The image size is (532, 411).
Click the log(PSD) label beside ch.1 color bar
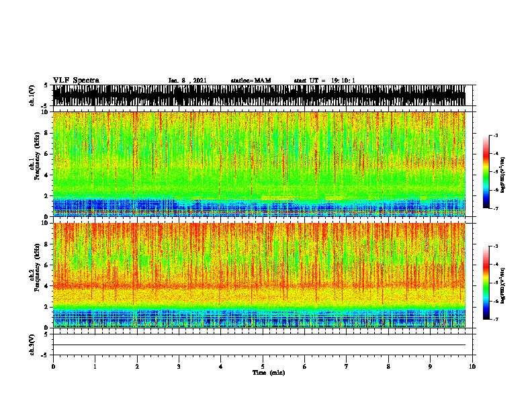coord(502,175)
